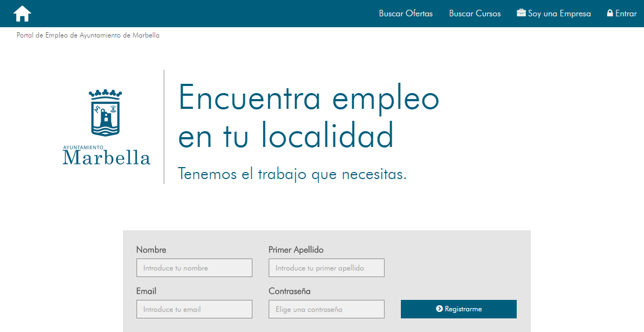Open the Buscar Ofertas menu item
Image resolution: width=644 pixels, height=332 pixels.
click(406, 14)
